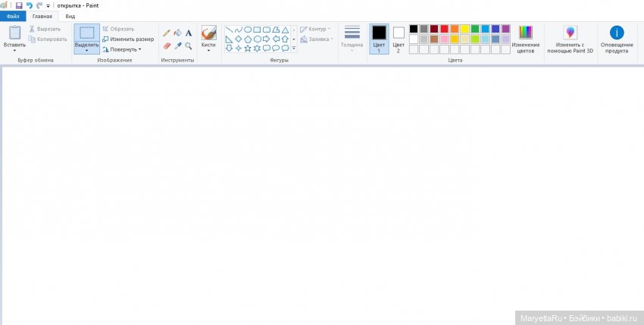The width and height of the screenshot is (644, 325).
Task: Expand the Выделить selection dropdown arrow
Action: tap(86, 51)
